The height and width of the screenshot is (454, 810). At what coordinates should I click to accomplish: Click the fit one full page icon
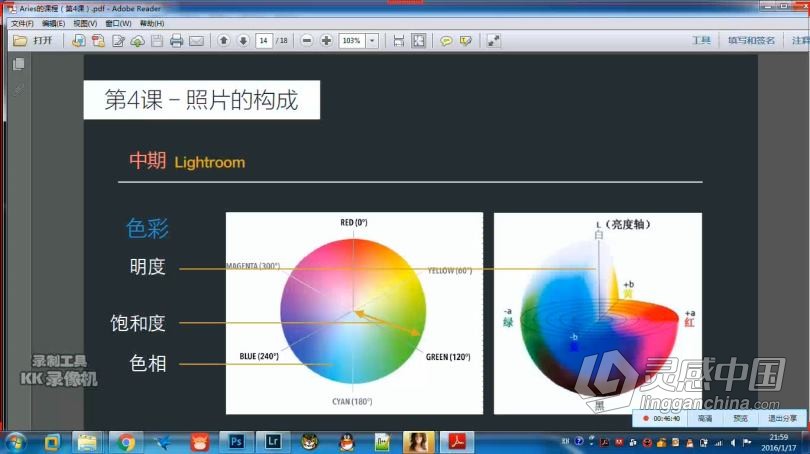click(418, 41)
